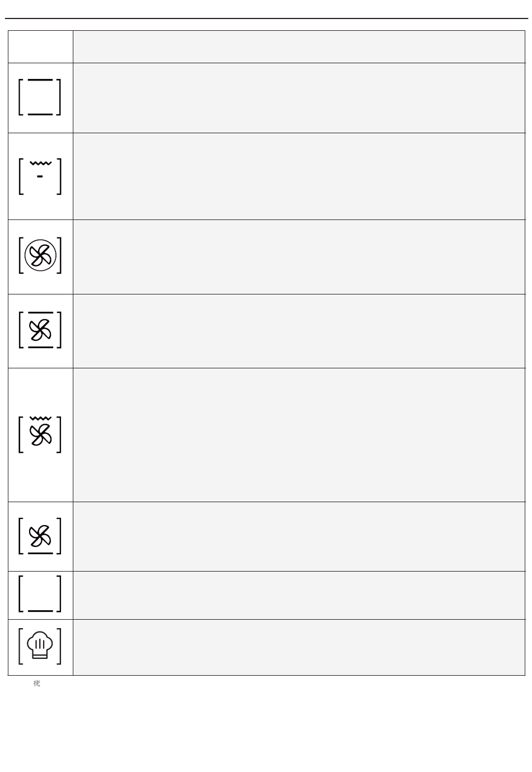Click description cell beside top-bottom heat icon
The image size is (532, 772).
tap(298, 97)
